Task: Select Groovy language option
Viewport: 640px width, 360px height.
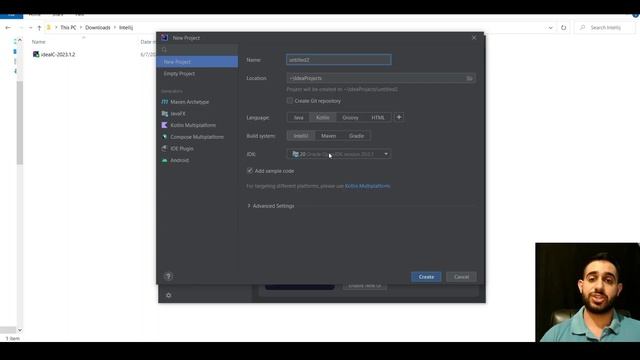Action: click(x=350, y=118)
